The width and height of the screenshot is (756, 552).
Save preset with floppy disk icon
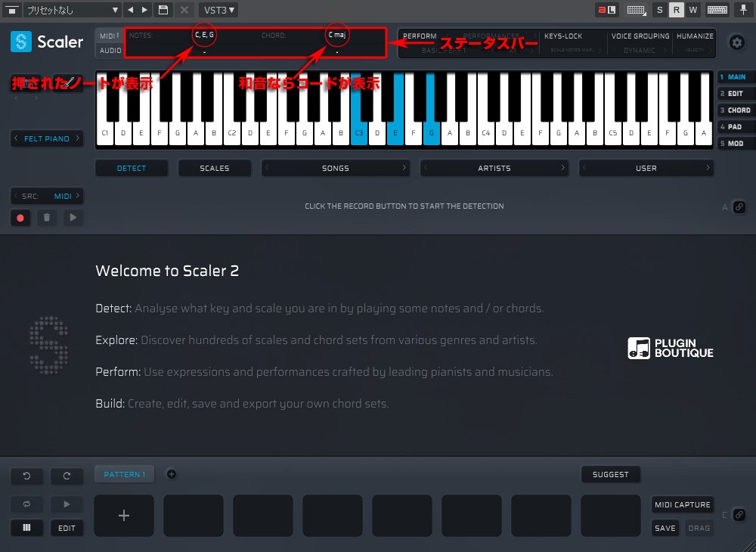pos(163,10)
